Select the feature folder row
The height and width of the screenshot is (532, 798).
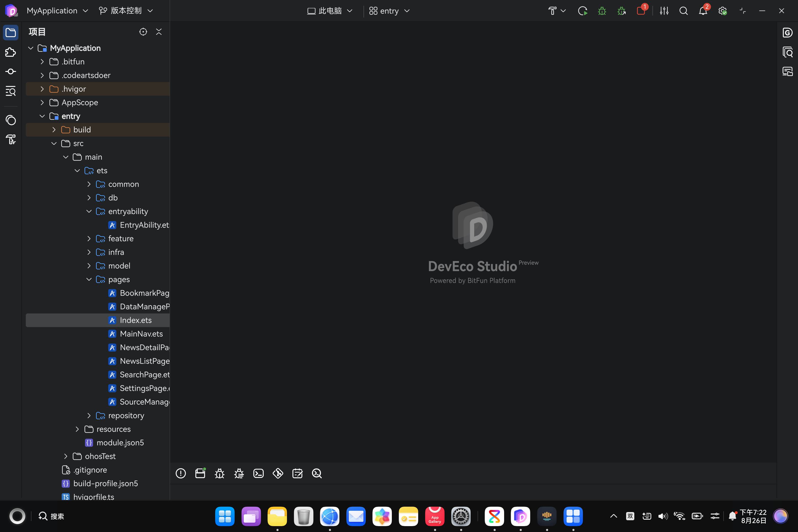[x=98, y=239]
